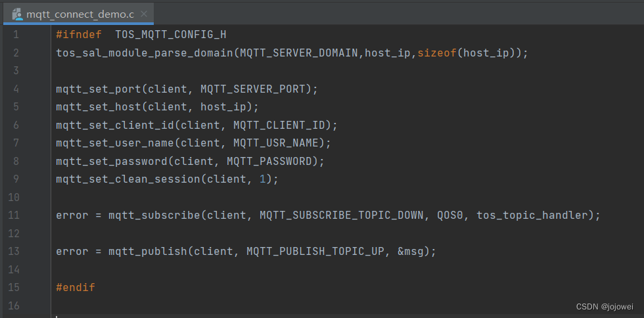
Task: Select the mqtt_connect_demo.c editor tab
Action: coord(78,14)
